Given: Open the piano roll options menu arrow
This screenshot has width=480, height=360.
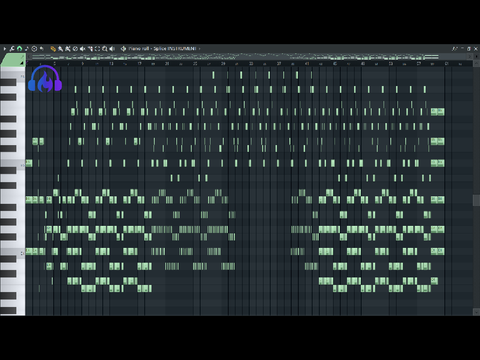Looking at the screenshot, I should click(5, 49).
